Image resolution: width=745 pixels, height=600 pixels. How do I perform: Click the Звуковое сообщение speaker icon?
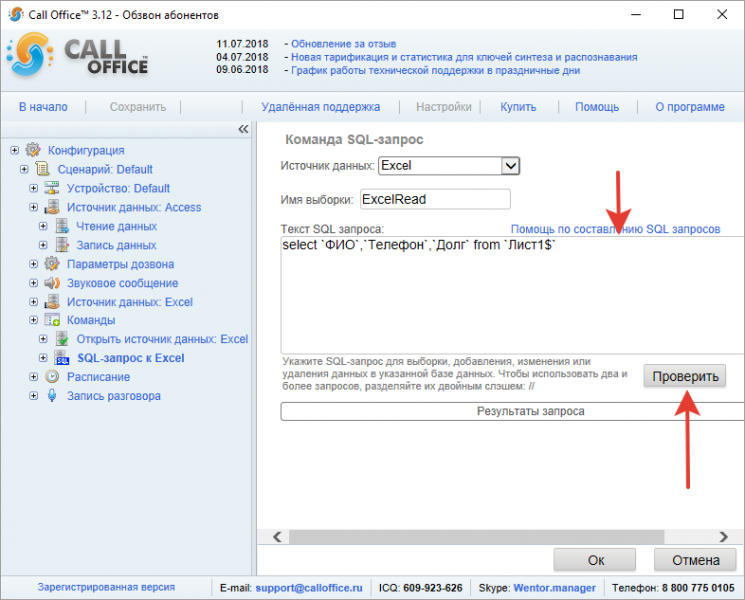pyautogui.click(x=52, y=283)
